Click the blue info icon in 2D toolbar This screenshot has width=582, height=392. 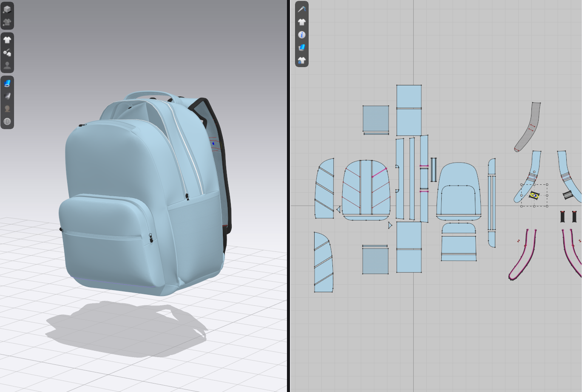[302, 35]
